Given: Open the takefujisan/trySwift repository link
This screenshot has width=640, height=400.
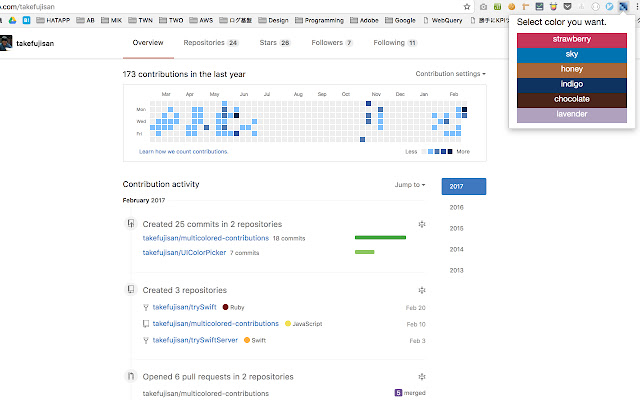Looking at the screenshot, I should [184, 307].
